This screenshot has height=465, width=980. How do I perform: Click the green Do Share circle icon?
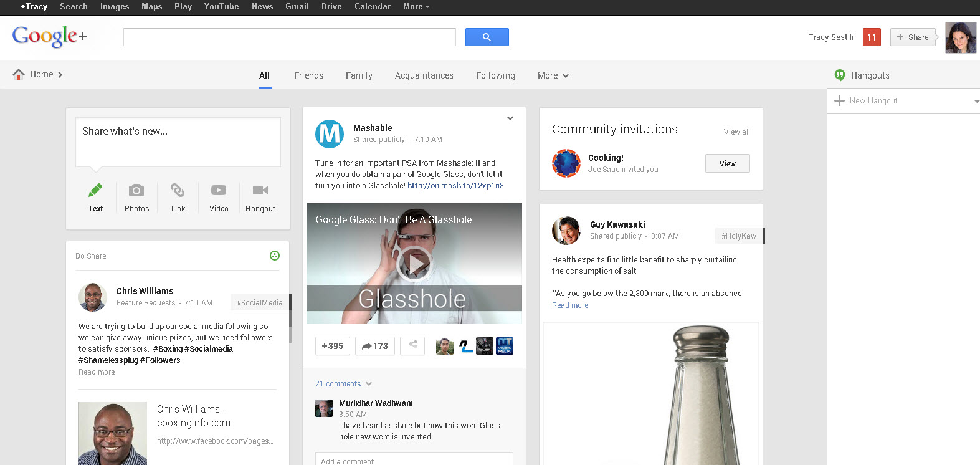click(x=275, y=256)
